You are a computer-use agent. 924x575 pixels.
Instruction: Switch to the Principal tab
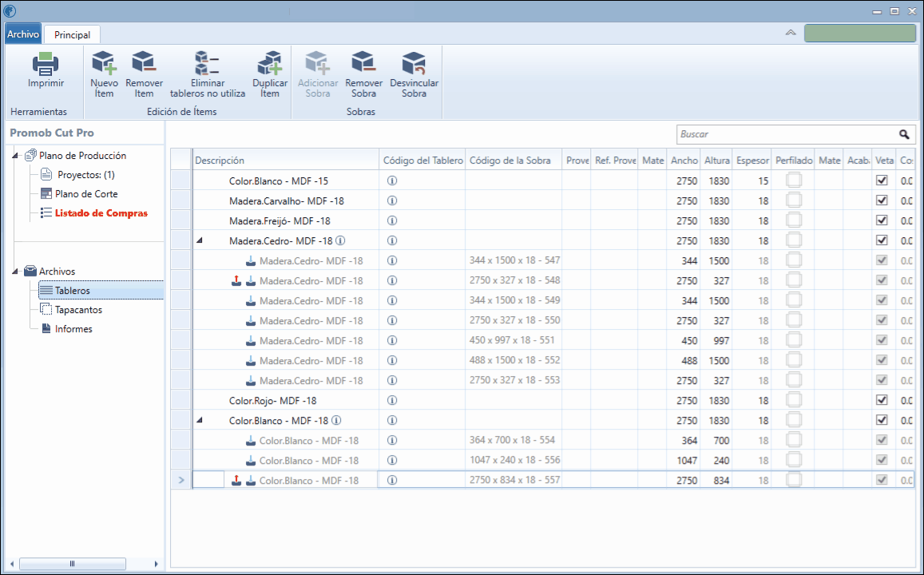[72, 35]
